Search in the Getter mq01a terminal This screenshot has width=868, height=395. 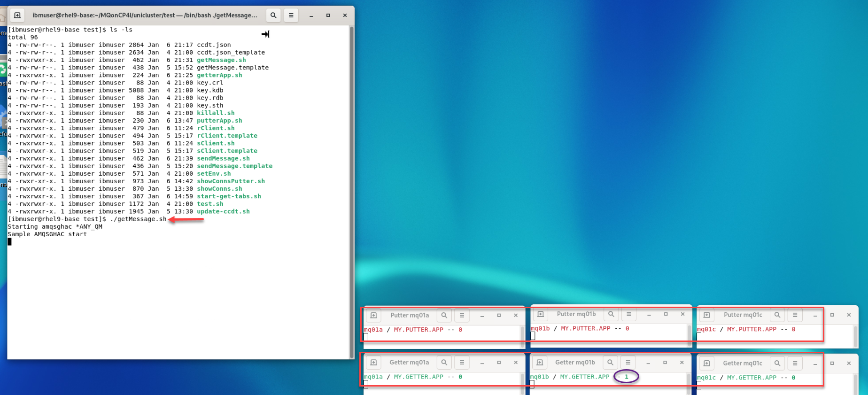pos(444,363)
